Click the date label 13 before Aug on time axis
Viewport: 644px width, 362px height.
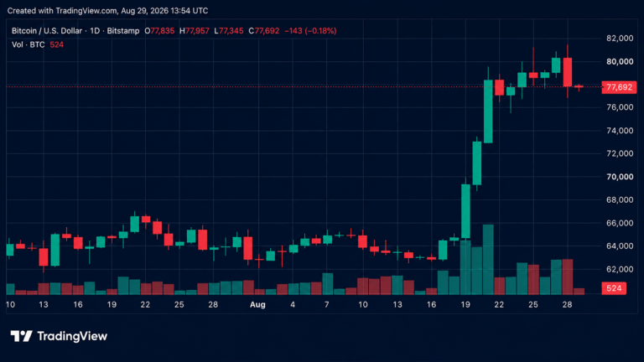tap(44, 304)
